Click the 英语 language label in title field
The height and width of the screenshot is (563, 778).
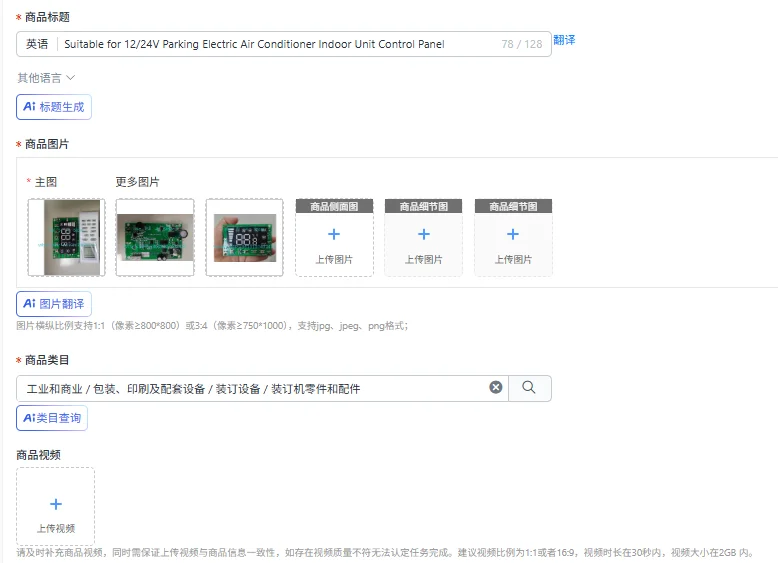tap(37, 44)
